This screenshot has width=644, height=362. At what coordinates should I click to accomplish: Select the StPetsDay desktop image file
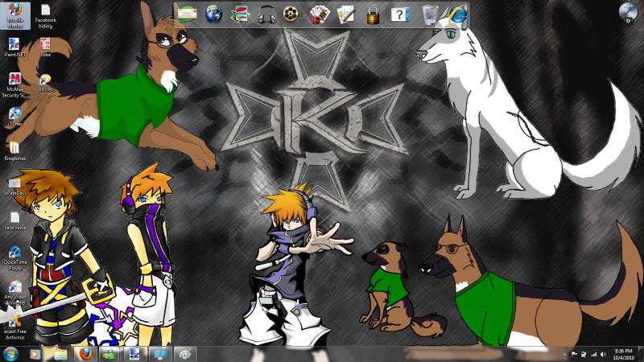point(14,187)
